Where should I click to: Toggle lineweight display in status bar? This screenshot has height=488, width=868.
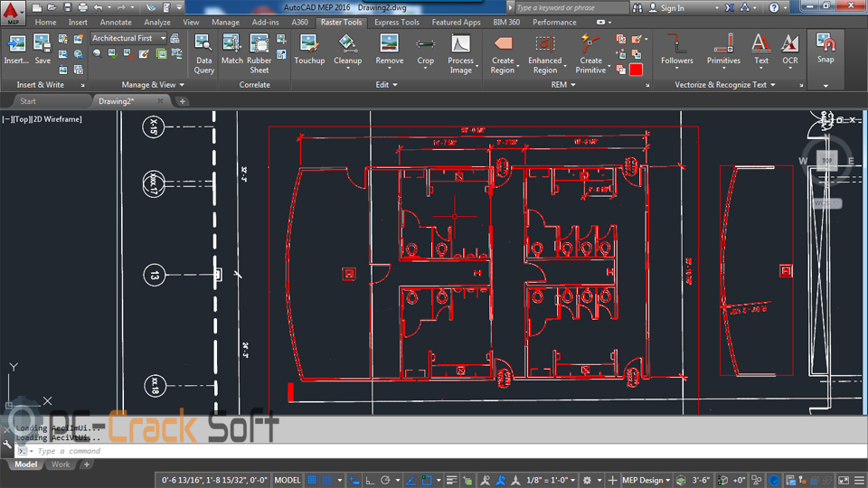[x=452, y=480]
